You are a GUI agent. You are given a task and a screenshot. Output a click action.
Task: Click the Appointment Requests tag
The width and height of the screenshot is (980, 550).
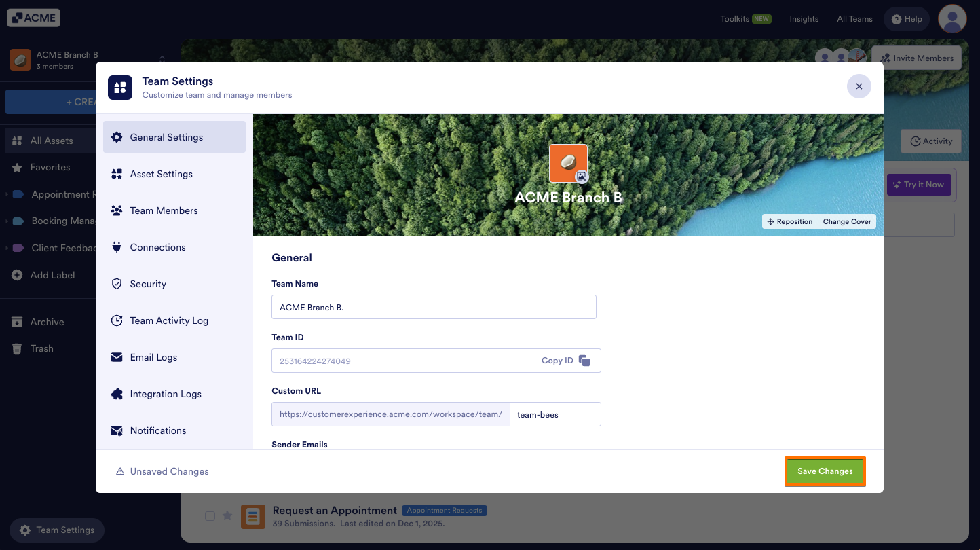[x=445, y=511]
